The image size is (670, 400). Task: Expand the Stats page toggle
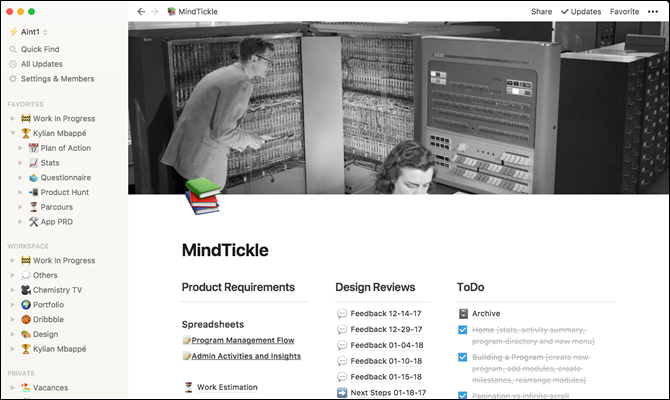(20, 163)
